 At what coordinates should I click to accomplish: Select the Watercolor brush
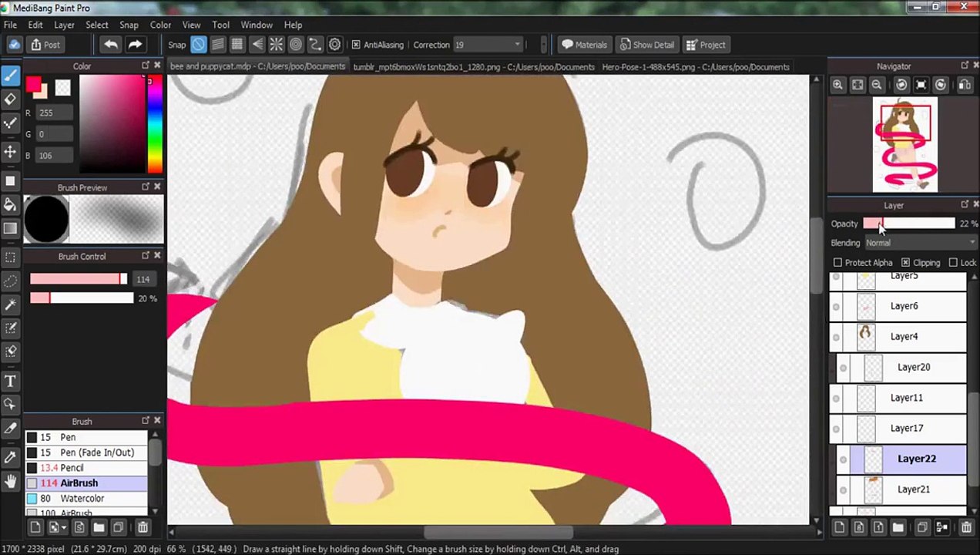(86, 499)
